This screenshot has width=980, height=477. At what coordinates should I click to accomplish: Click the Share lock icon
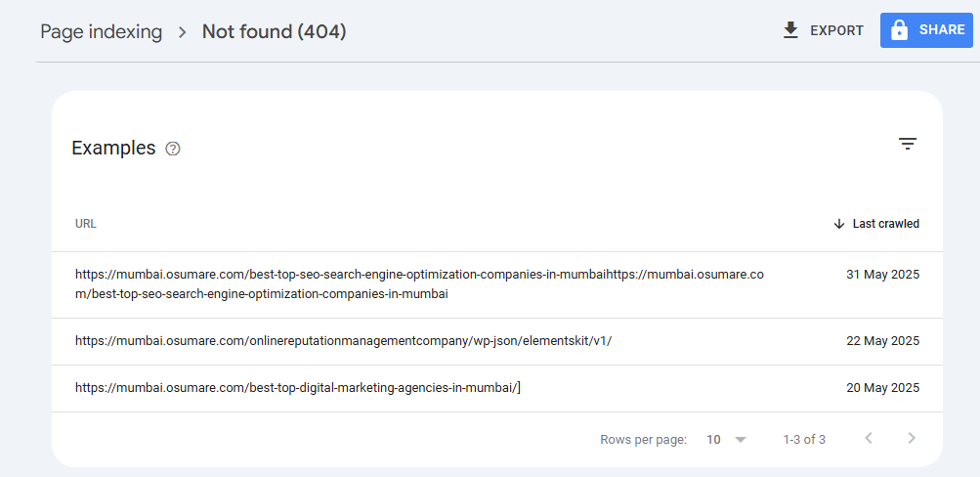point(899,30)
